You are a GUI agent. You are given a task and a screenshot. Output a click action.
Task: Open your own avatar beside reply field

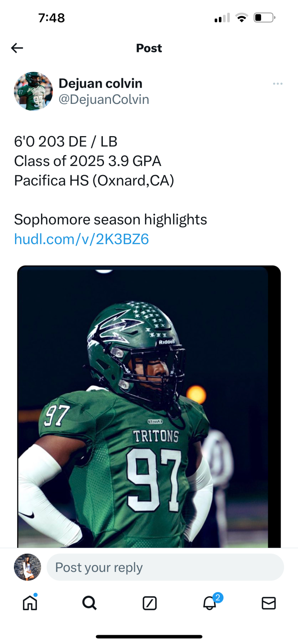28,567
